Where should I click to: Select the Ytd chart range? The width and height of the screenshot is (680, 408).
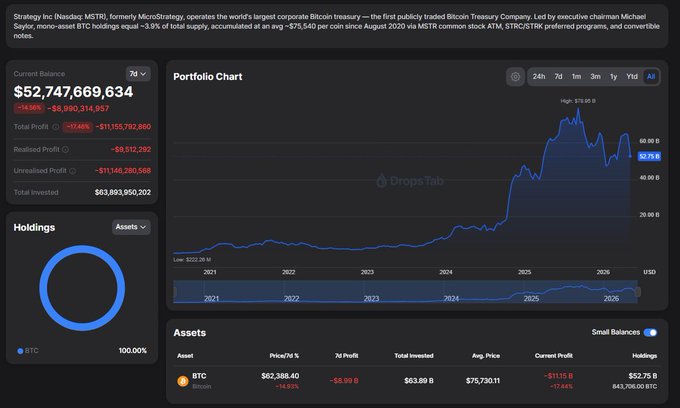[632, 77]
